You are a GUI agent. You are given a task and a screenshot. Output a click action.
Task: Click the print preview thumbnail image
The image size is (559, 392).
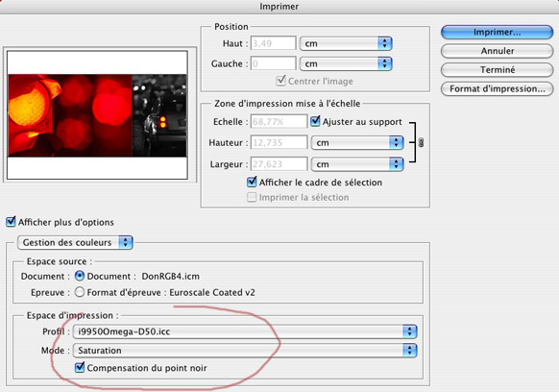[x=97, y=115]
